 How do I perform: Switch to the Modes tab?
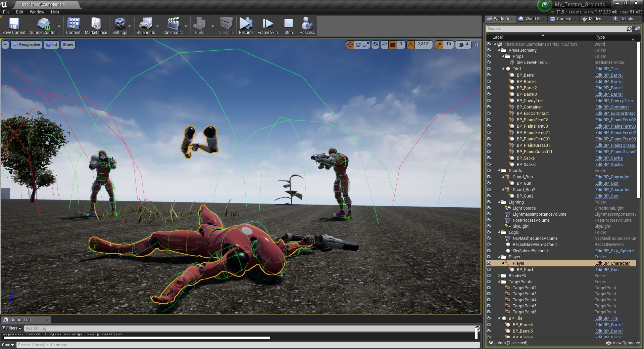(x=595, y=19)
